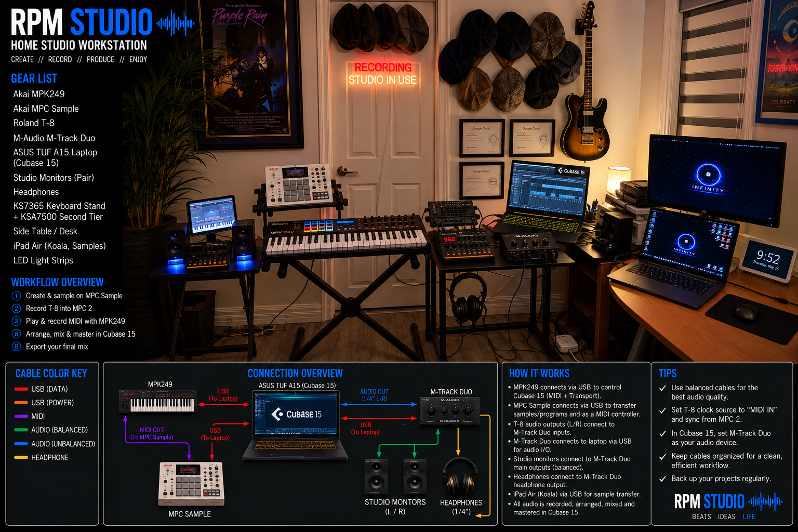Select 'Akai MPK249' in the gear list
Viewport: 798px width, 532px height.
tap(39, 94)
